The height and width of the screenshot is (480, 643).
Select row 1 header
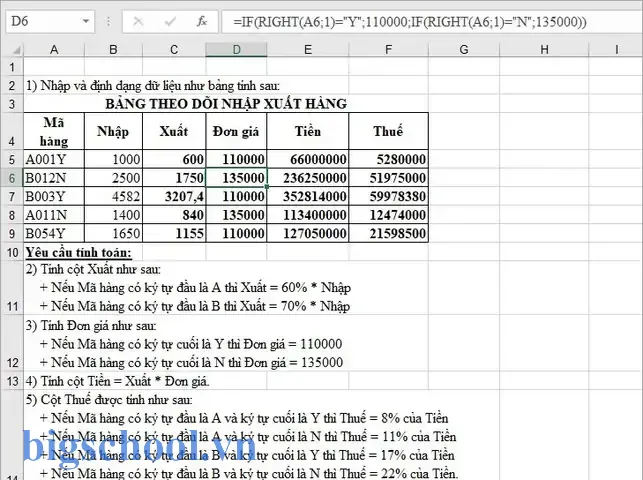[12, 67]
